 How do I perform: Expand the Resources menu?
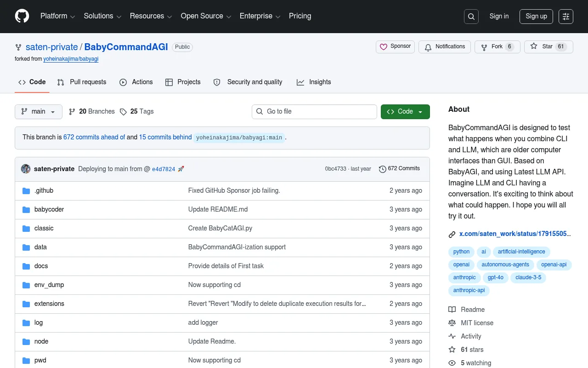(151, 16)
